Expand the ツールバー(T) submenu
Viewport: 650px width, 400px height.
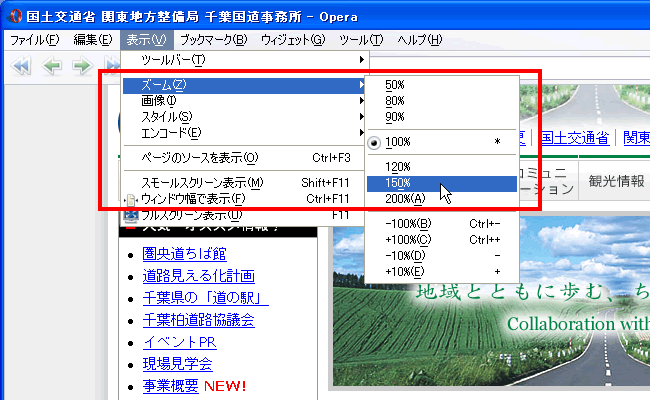[244, 60]
